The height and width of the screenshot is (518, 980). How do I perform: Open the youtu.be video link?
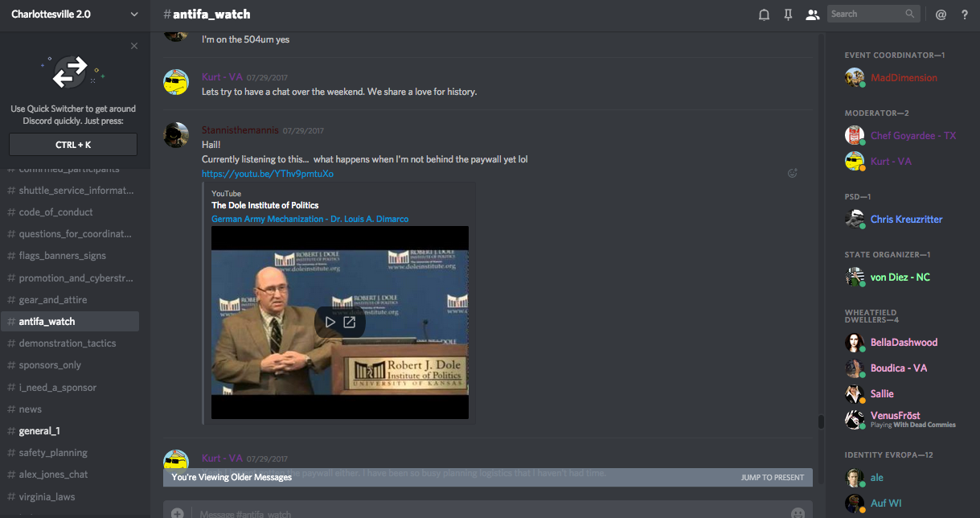267,174
